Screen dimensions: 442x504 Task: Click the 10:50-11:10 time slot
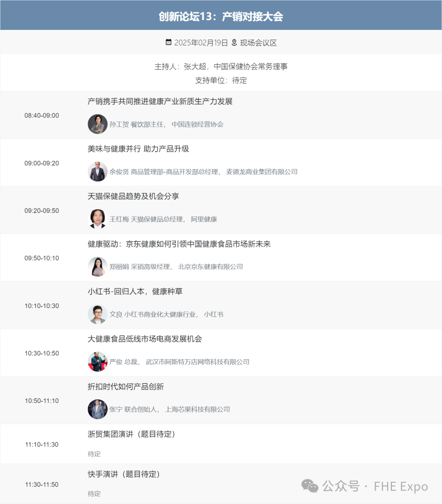click(x=42, y=400)
